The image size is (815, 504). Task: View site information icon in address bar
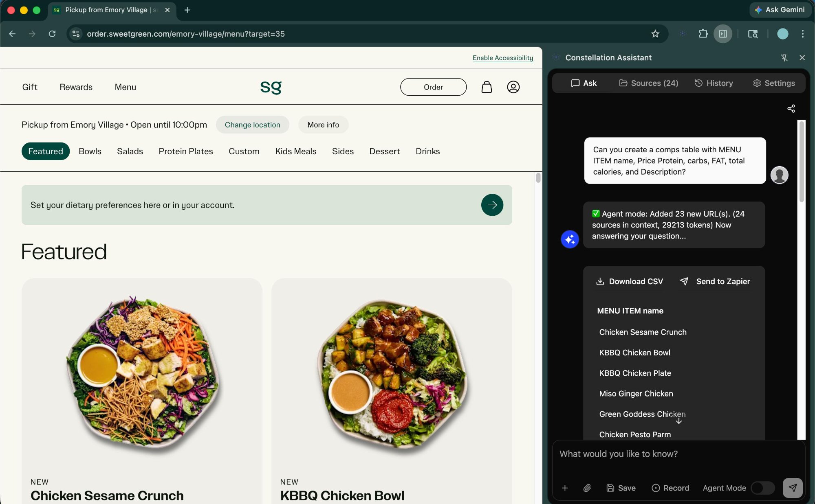pos(76,34)
